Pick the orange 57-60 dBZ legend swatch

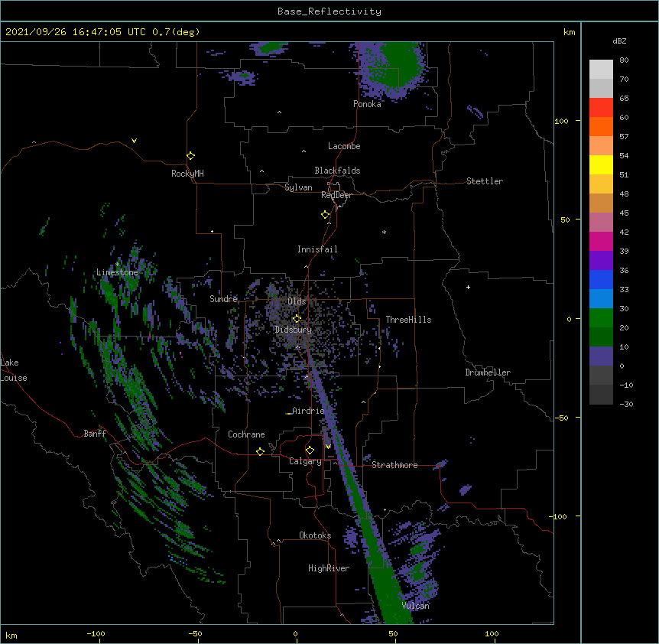click(601, 126)
